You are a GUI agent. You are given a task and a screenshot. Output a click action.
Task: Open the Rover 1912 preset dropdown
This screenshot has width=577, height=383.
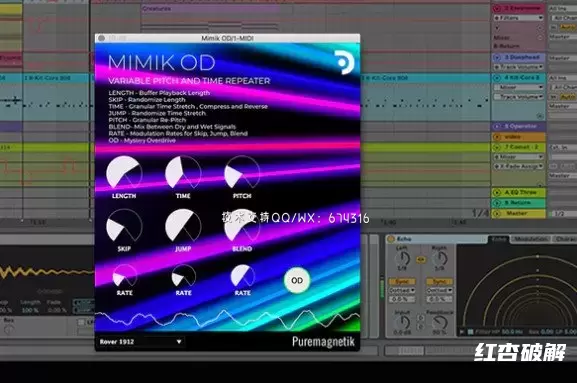[140, 341]
